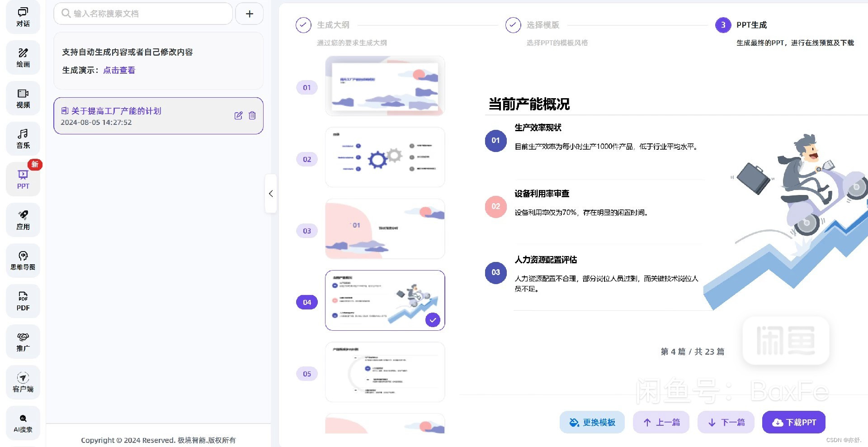Click the document name search field
The image size is (868, 447).
click(143, 14)
